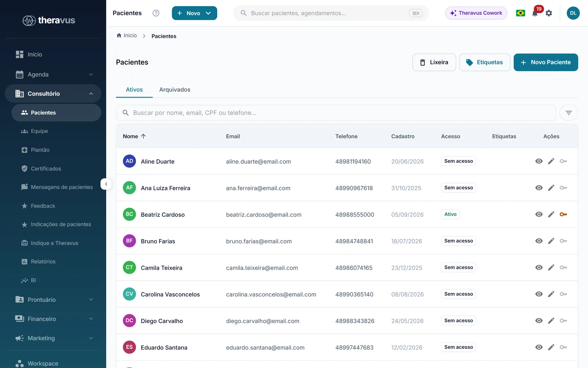View Beatriz Cardoso via eye icon
The height and width of the screenshot is (368, 588).
[539, 214]
